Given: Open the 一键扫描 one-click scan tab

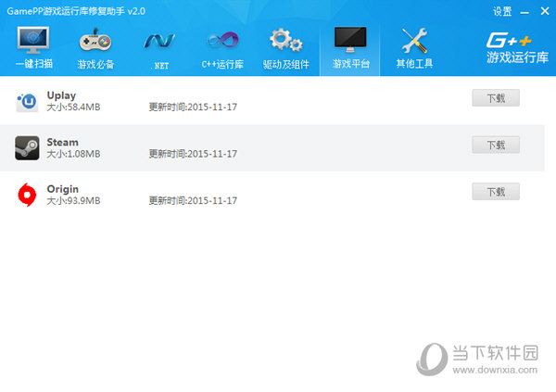Looking at the screenshot, I should click(33, 48).
